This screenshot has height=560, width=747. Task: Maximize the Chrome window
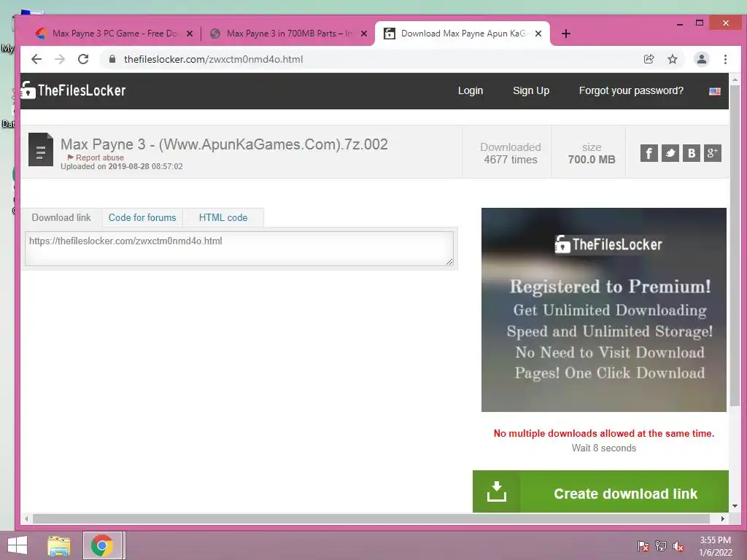point(700,23)
